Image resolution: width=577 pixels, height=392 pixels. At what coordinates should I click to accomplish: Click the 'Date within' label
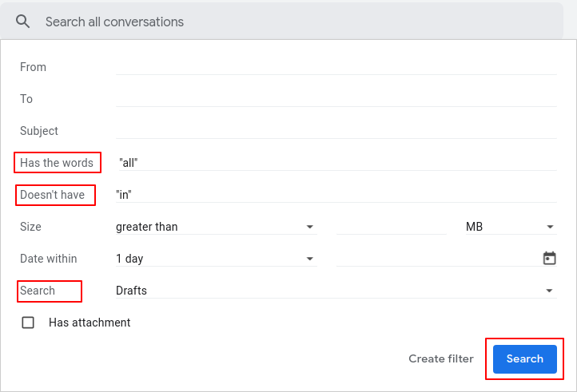pos(49,259)
